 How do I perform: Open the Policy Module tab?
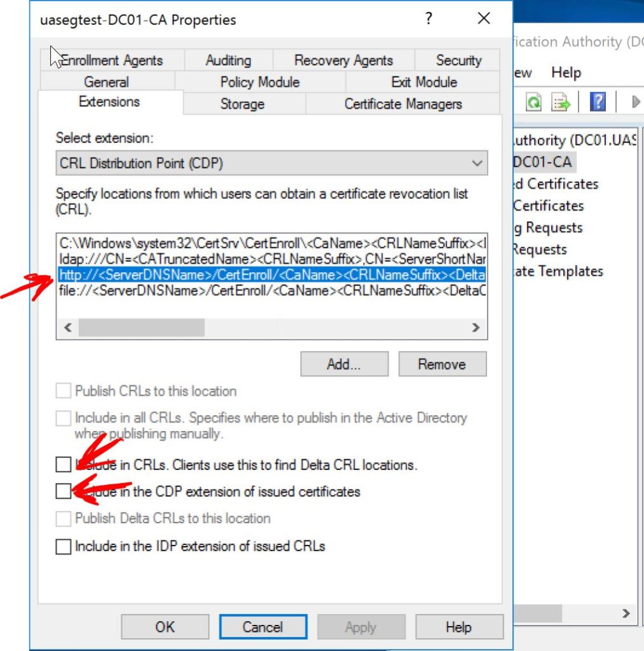point(259,82)
